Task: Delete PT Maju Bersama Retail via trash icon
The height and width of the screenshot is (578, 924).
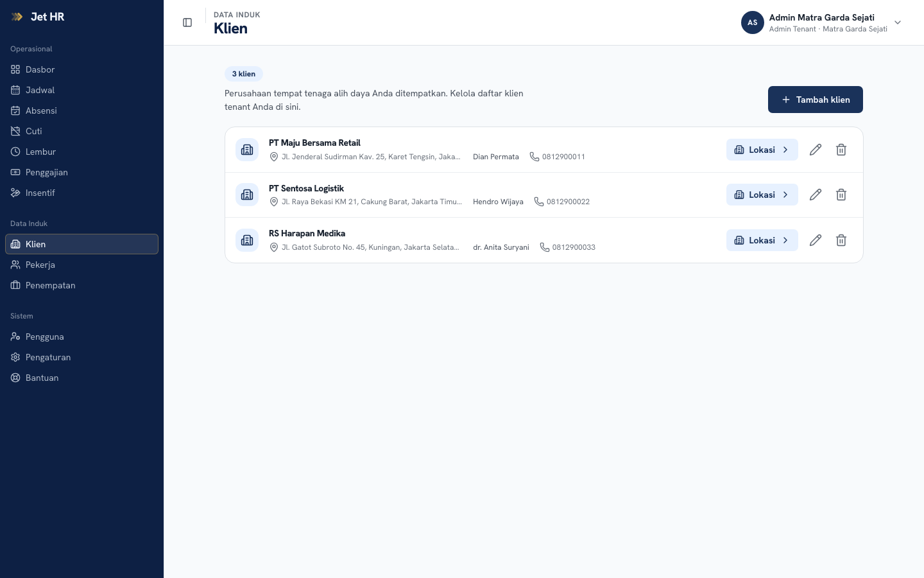Action: [x=841, y=150]
